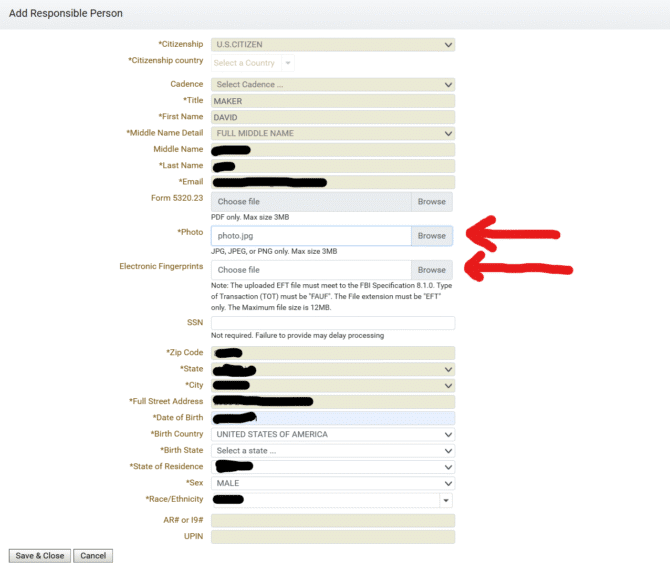Image resolution: width=670 pixels, height=570 pixels.
Task: Click the Cancel button
Action: [x=93, y=556]
